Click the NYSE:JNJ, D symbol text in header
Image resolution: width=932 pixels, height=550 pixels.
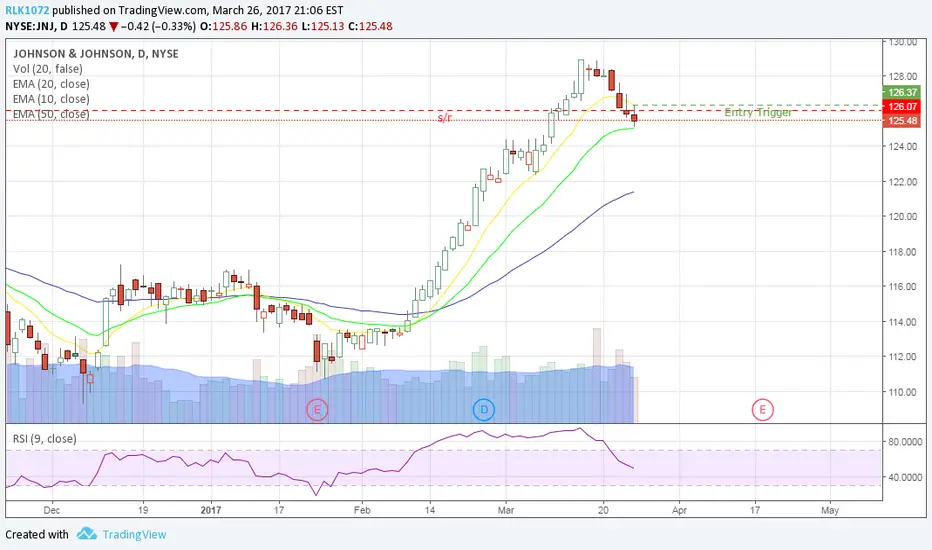(36, 26)
